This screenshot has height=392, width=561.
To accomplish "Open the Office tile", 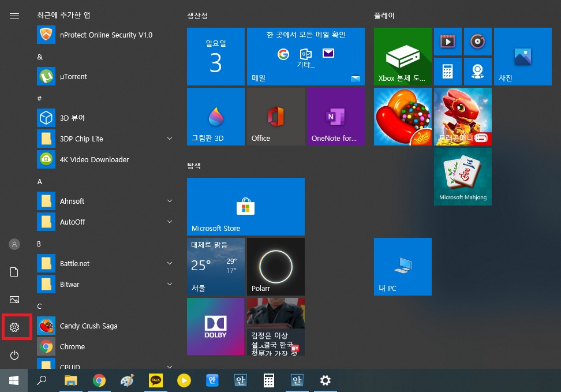I will point(276,117).
